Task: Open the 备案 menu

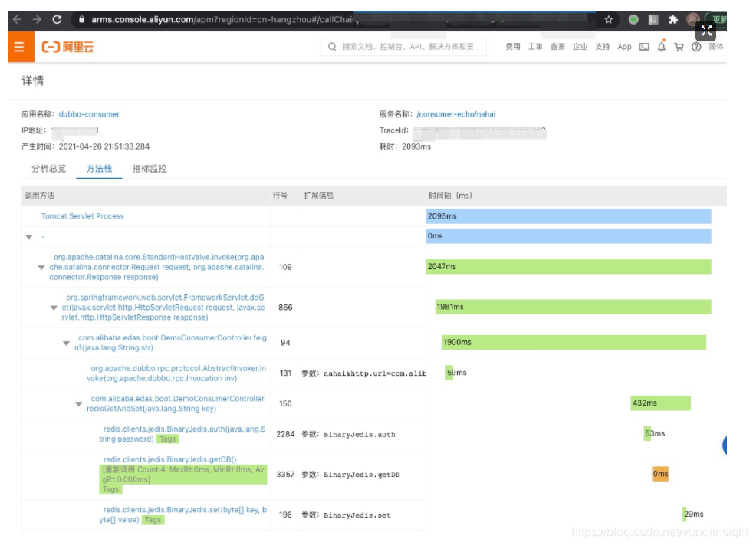Action: 557,47
